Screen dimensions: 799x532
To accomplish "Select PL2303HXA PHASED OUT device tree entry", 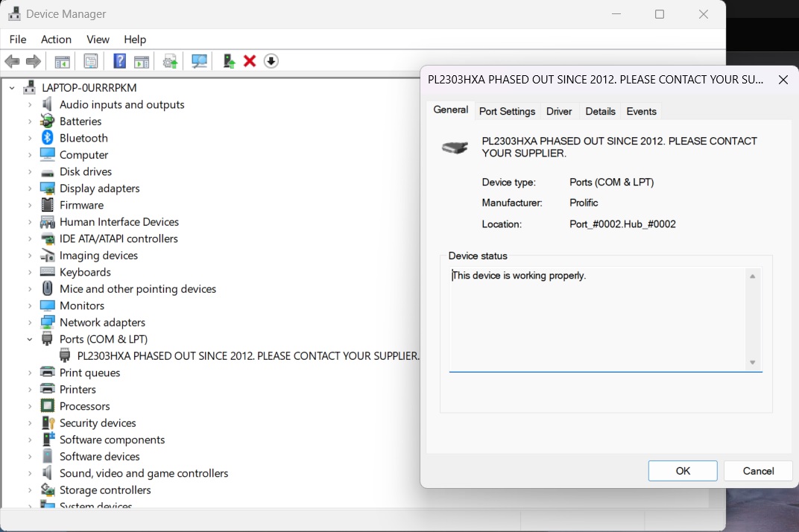I will (248, 355).
